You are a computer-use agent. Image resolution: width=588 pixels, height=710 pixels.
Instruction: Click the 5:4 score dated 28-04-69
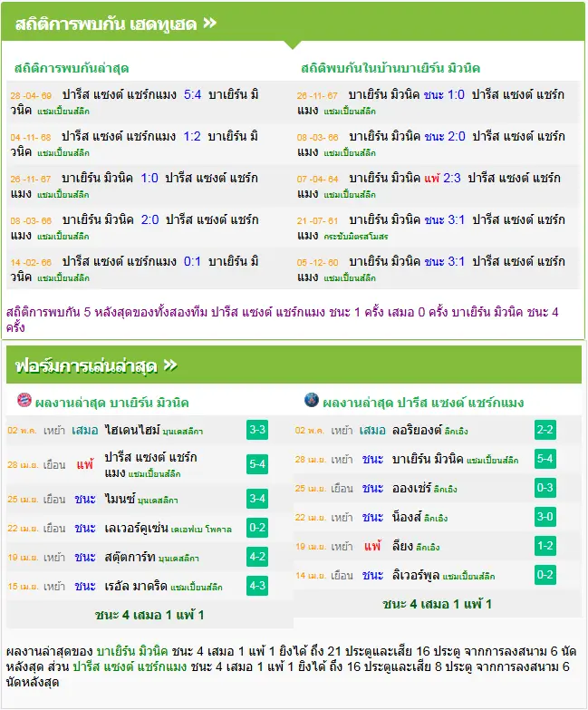[192, 94]
